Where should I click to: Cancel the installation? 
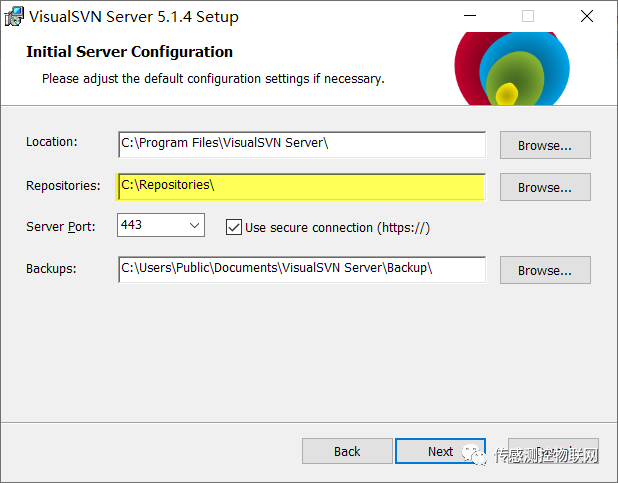tap(553, 451)
